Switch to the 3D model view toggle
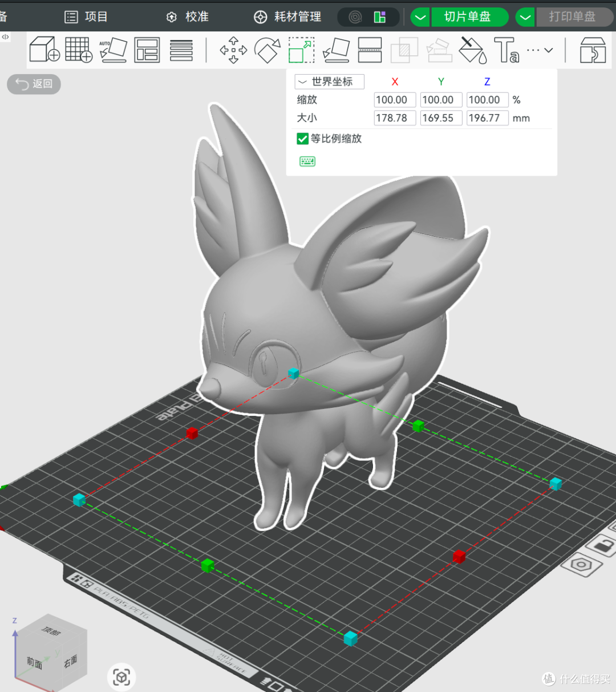The height and width of the screenshot is (692, 616). [x=355, y=17]
